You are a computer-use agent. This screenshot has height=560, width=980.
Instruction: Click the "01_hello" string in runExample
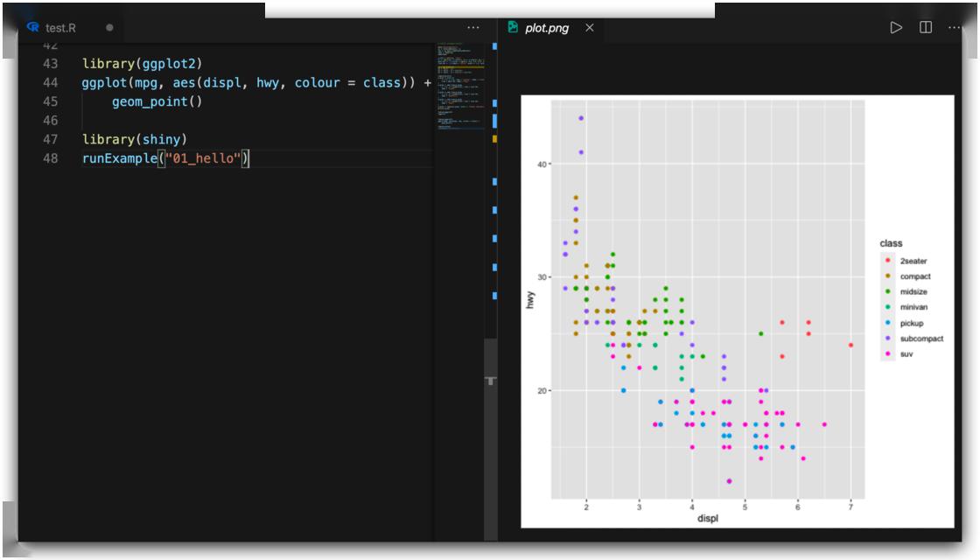pos(202,158)
